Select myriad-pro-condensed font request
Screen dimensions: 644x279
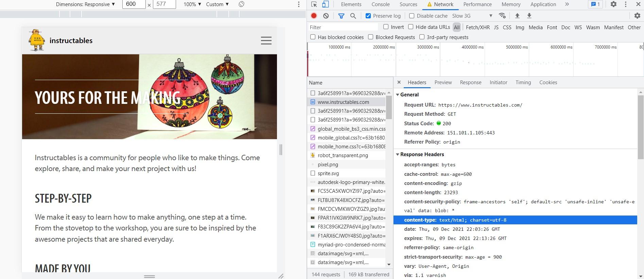tap(346, 244)
